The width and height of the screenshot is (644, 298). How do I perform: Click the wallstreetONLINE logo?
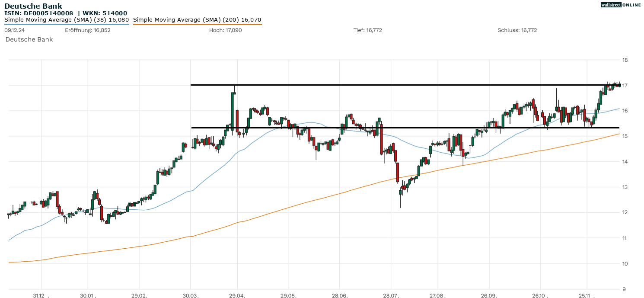[x=621, y=5]
